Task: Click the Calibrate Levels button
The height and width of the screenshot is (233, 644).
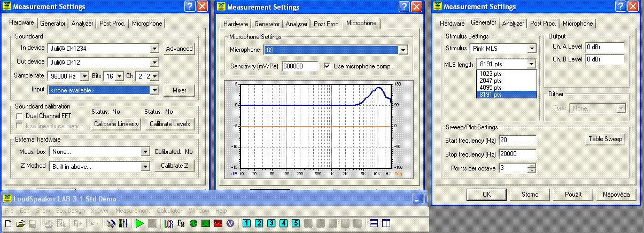Action: (x=169, y=124)
